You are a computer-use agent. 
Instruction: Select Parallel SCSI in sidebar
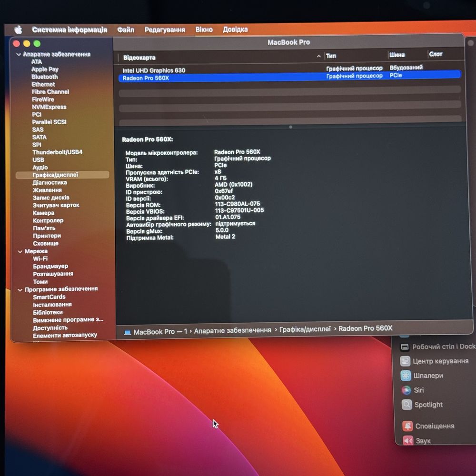(x=49, y=122)
